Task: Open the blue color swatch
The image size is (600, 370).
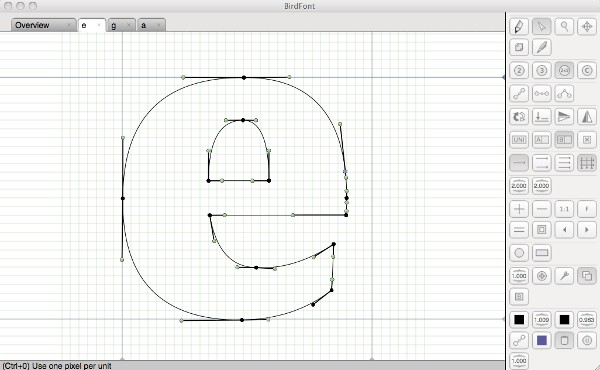Action: [541, 340]
